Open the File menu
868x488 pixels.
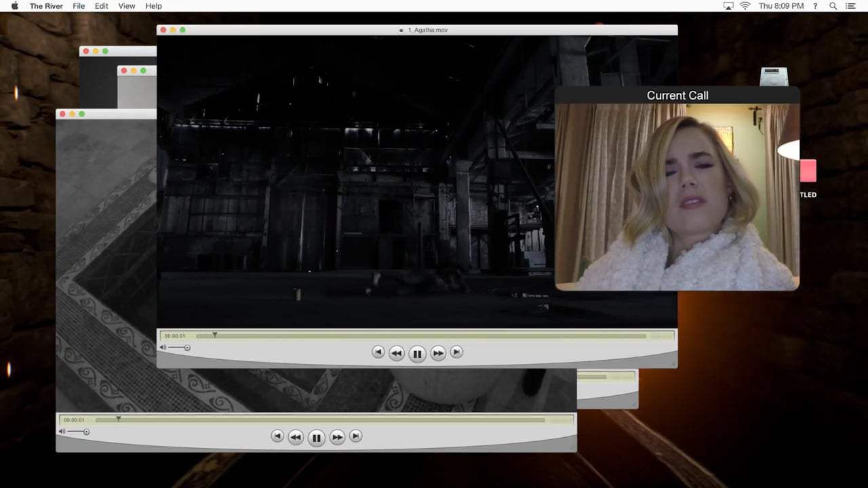79,6
